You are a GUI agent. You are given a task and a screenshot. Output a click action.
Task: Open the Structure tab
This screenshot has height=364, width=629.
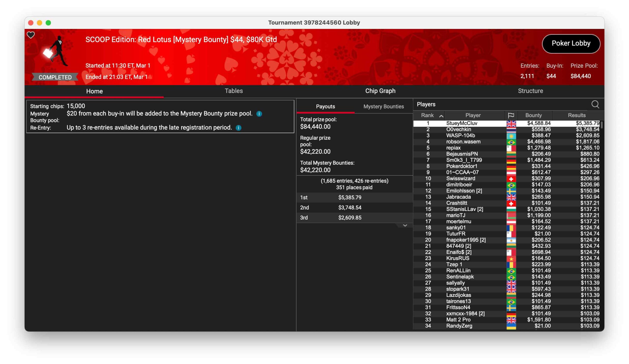530,91
